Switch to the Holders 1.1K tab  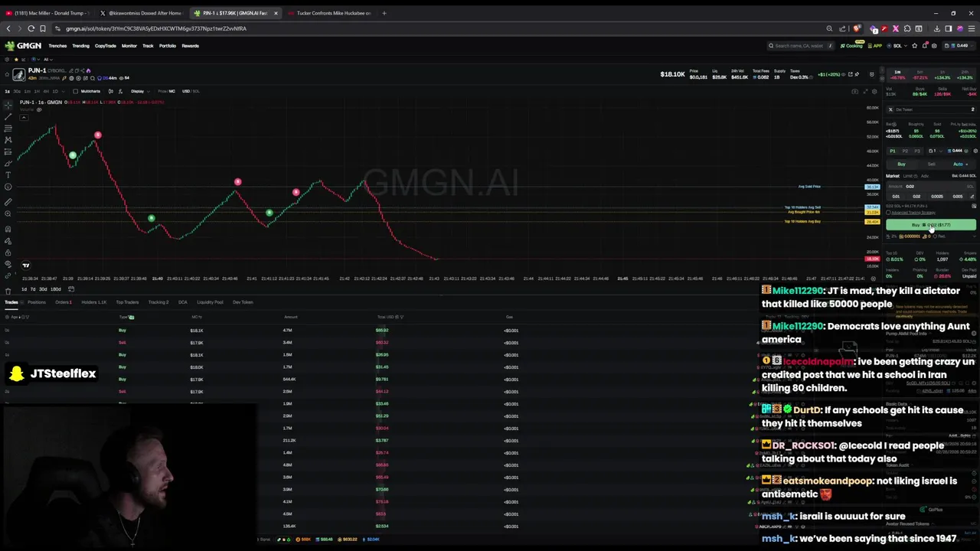[94, 302]
